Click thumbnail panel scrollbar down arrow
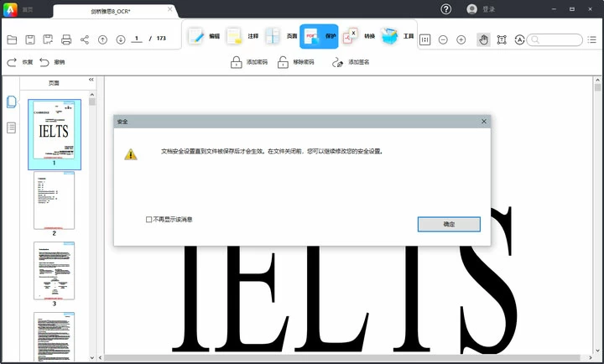 click(92, 357)
